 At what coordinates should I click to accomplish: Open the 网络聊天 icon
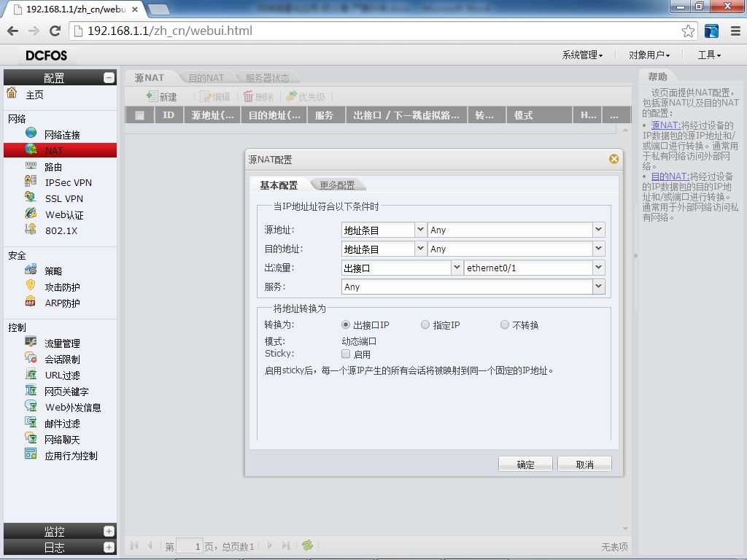coord(31,438)
